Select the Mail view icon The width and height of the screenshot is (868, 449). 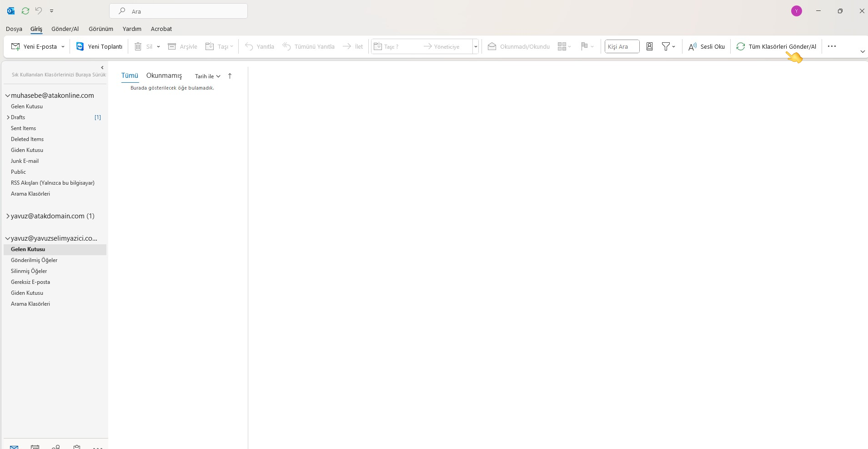coord(14,447)
